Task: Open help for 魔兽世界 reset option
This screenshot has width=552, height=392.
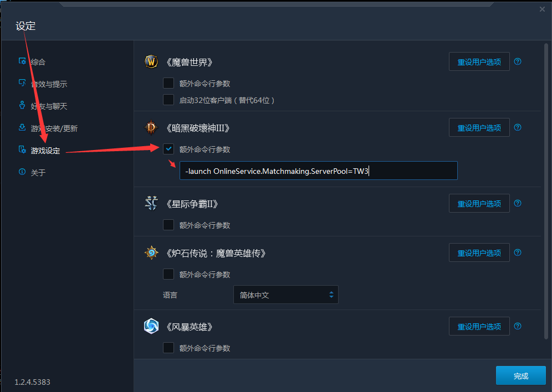Action: coord(518,61)
